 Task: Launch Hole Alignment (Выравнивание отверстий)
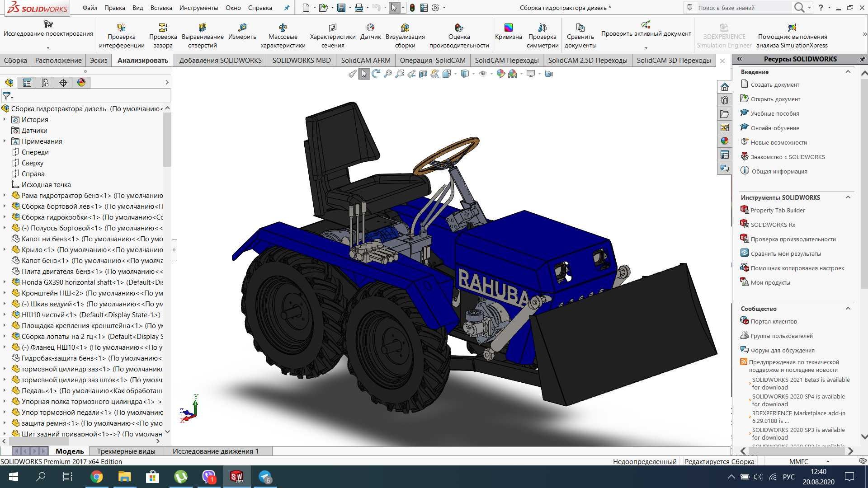[203, 36]
